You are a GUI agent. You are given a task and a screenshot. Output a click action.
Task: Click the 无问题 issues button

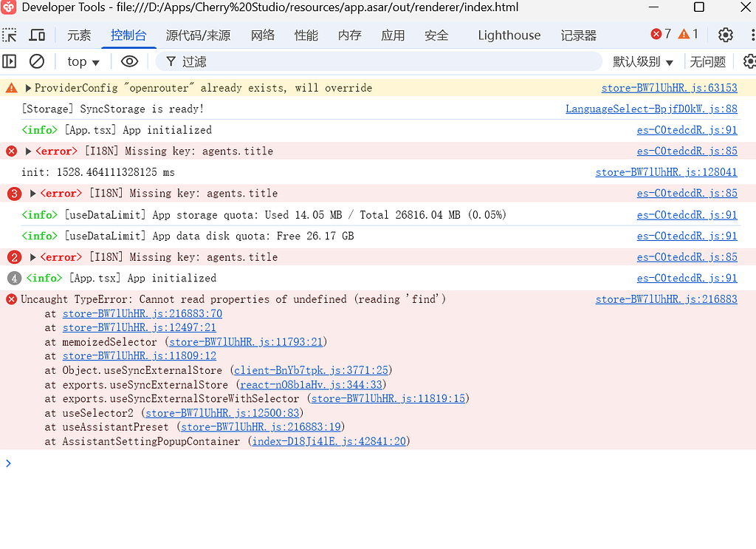(x=707, y=62)
